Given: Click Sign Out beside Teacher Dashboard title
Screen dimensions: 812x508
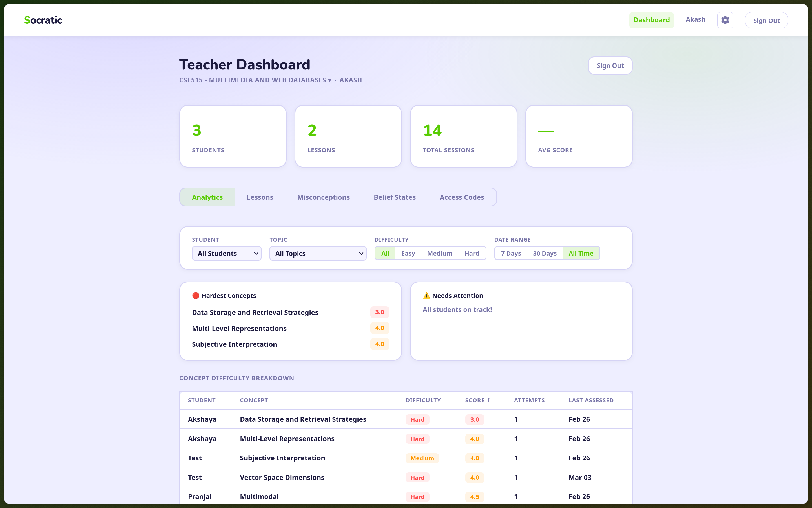Looking at the screenshot, I should coord(610,65).
